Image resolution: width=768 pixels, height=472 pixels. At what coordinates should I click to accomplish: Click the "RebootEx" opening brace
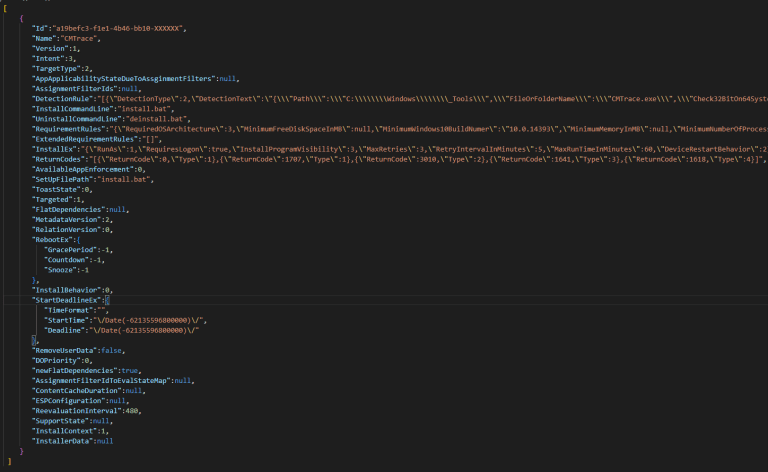[78, 239]
